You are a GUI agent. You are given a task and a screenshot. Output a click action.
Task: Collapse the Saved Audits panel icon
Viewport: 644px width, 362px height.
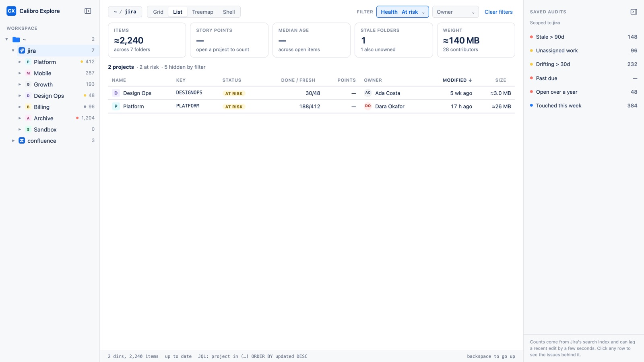click(x=634, y=12)
